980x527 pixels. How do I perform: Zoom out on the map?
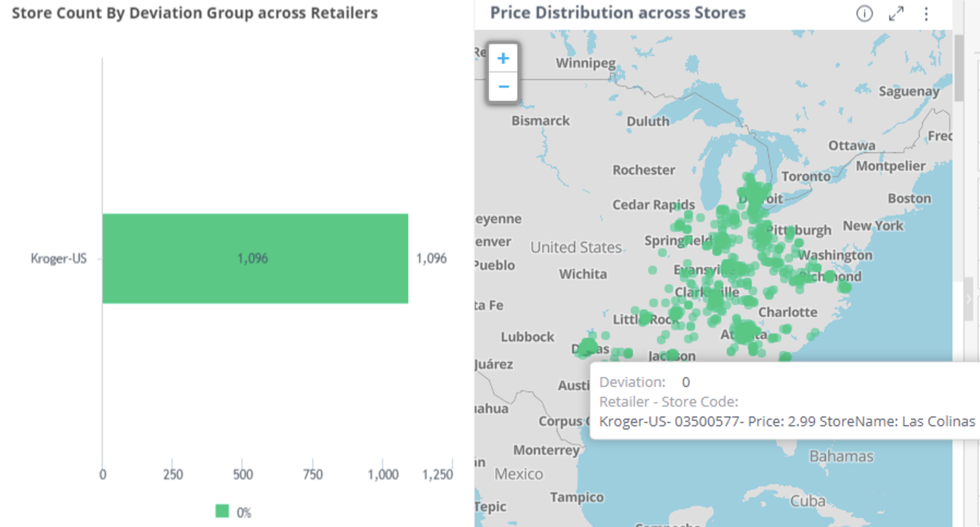coord(503,87)
